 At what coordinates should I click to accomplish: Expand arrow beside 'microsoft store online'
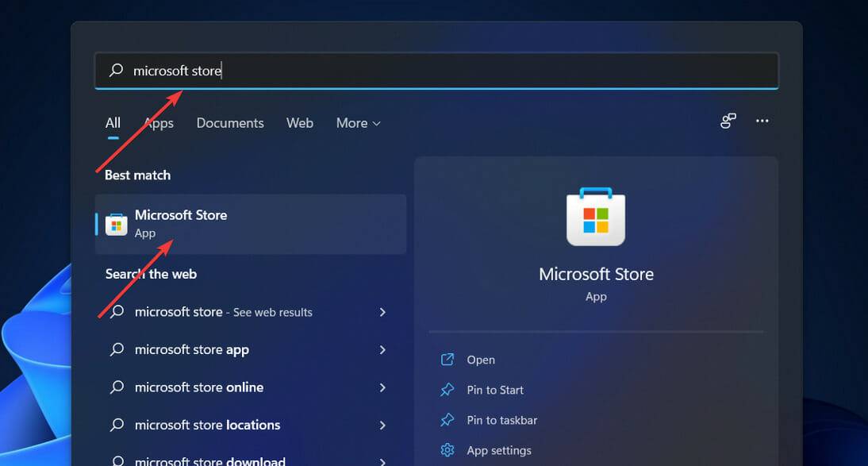click(382, 387)
